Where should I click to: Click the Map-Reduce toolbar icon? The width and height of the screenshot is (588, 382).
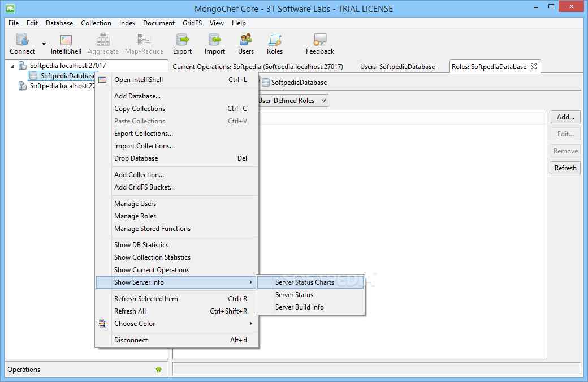click(x=144, y=44)
